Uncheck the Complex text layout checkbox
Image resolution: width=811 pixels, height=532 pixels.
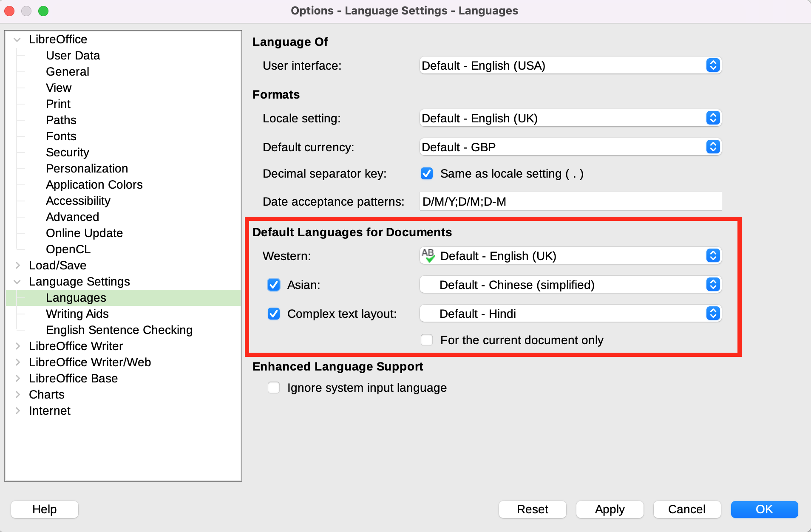click(x=274, y=314)
